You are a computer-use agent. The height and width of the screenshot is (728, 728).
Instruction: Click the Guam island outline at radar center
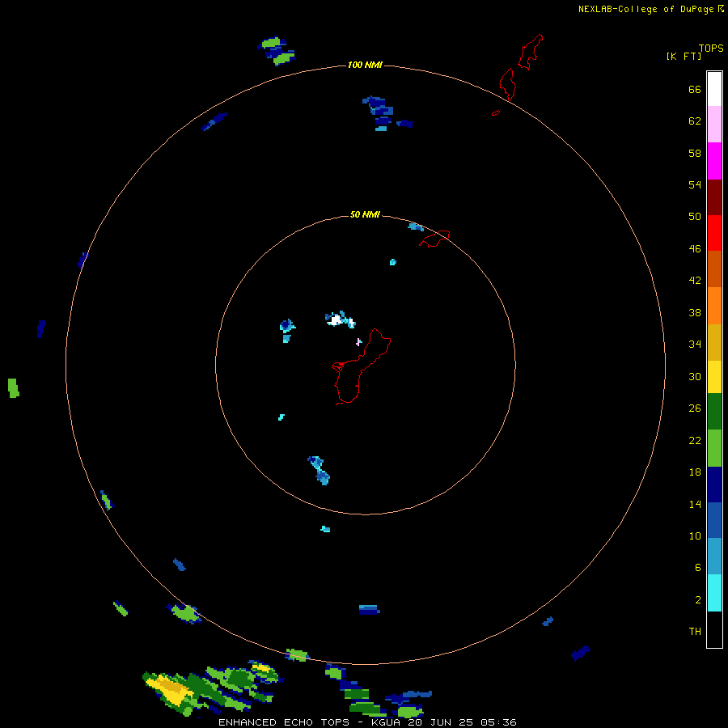tap(361, 366)
